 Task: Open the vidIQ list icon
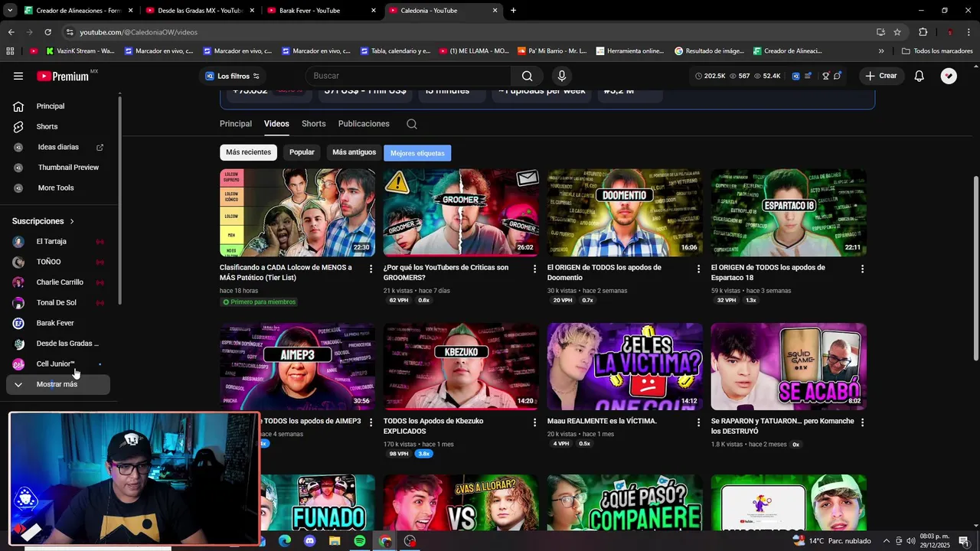coord(808,76)
